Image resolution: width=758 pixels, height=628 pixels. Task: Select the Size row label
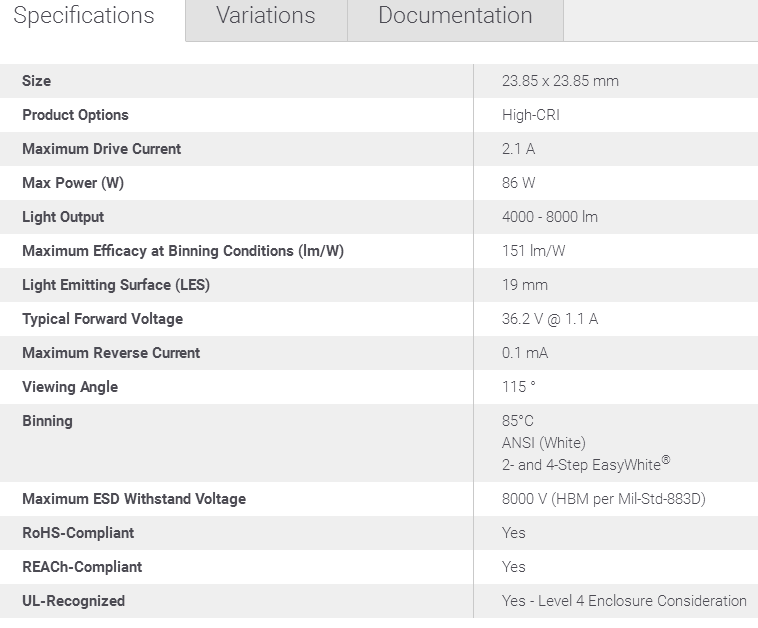click(x=36, y=81)
